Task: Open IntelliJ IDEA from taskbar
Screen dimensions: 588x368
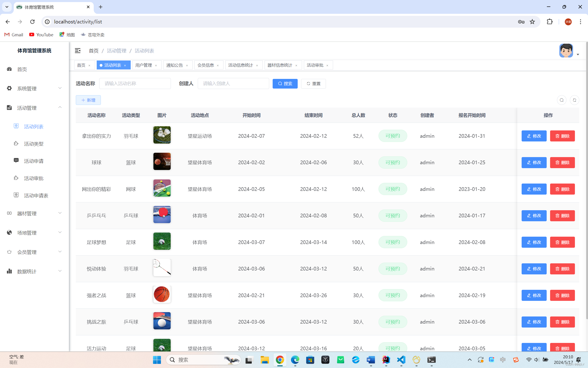Action: pos(386,360)
